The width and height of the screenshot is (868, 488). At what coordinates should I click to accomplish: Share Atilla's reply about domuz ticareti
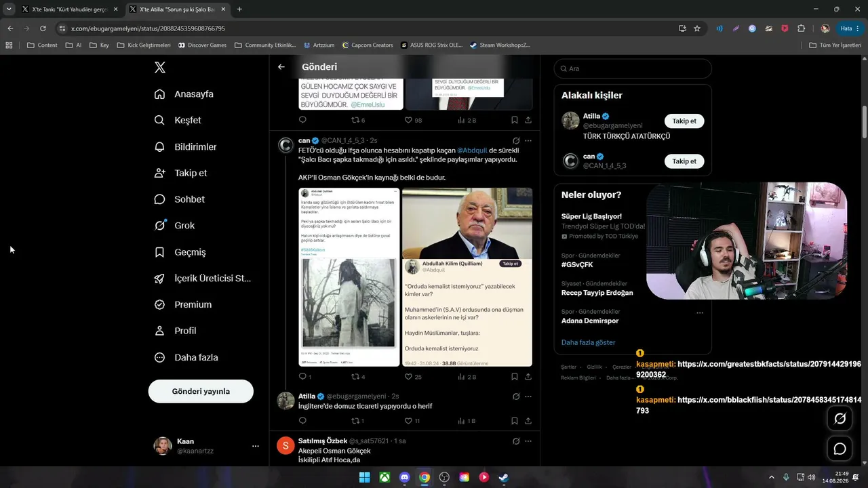[528, 421]
